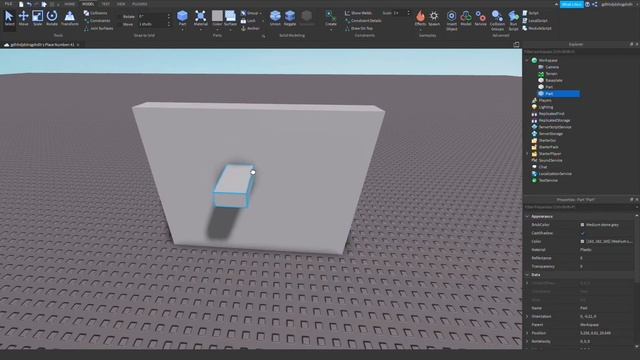640x360 pixels.
Task: Open the Part dropdown arrow
Action: (182, 29)
